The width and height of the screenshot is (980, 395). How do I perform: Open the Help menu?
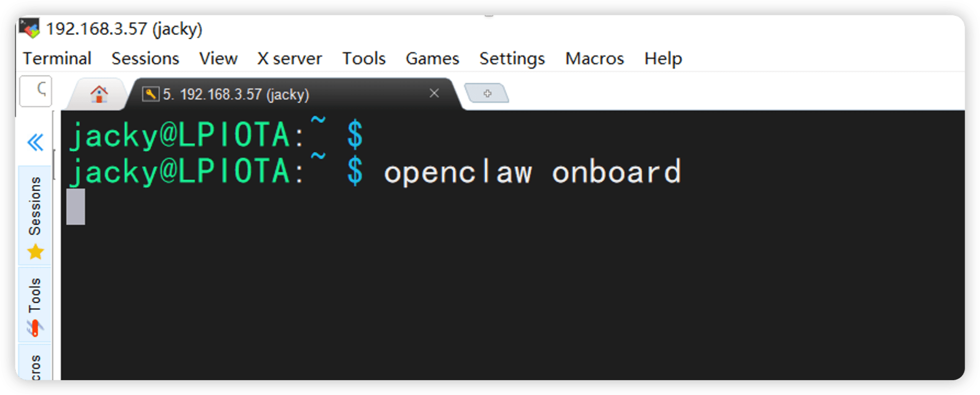663,59
